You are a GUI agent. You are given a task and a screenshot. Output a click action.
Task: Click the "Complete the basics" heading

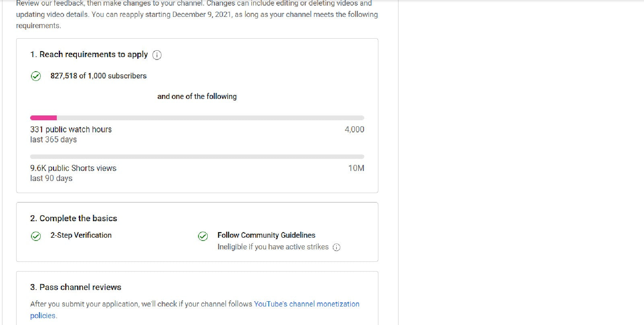coord(74,218)
